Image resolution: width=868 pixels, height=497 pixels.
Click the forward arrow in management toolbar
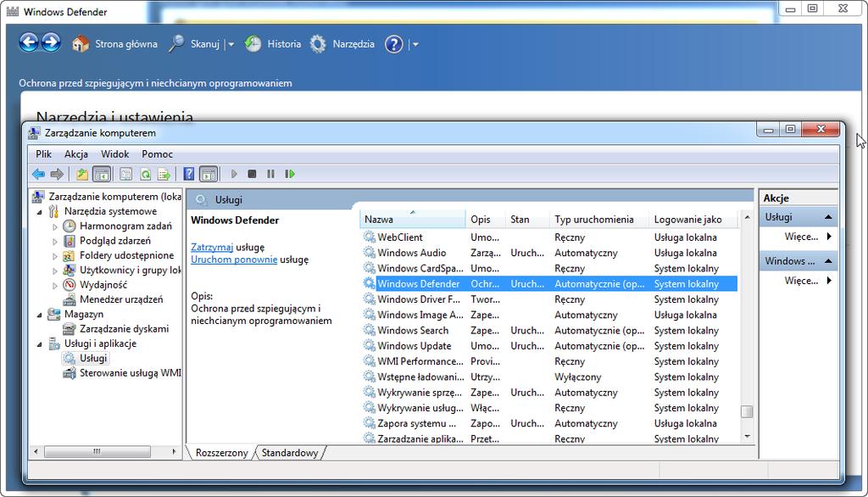tap(57, 174)
